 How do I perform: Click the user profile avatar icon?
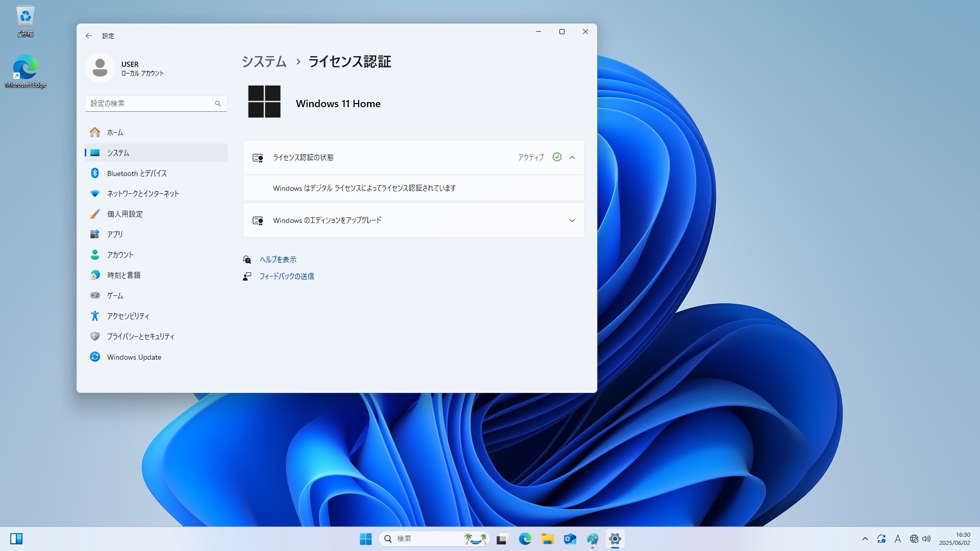[100, 68]
